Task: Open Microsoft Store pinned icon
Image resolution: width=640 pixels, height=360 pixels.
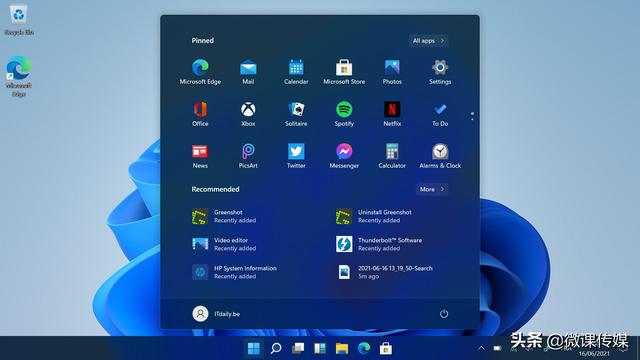Action: (x=344, y=72)
